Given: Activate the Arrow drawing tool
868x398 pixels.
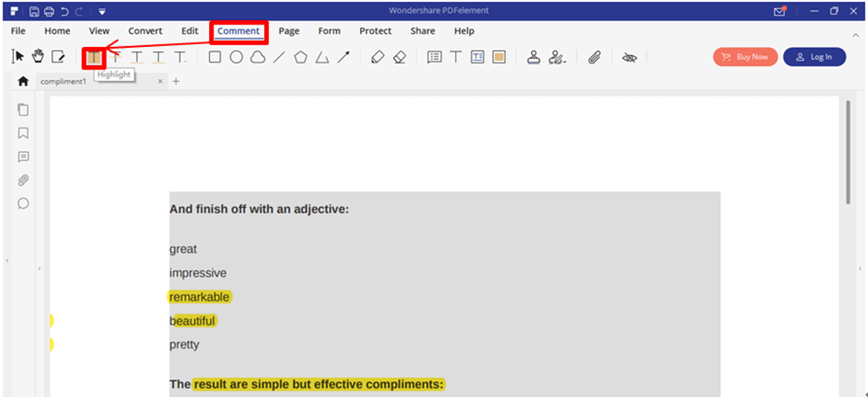Looking at the screenshot, I should coord(344,57).
